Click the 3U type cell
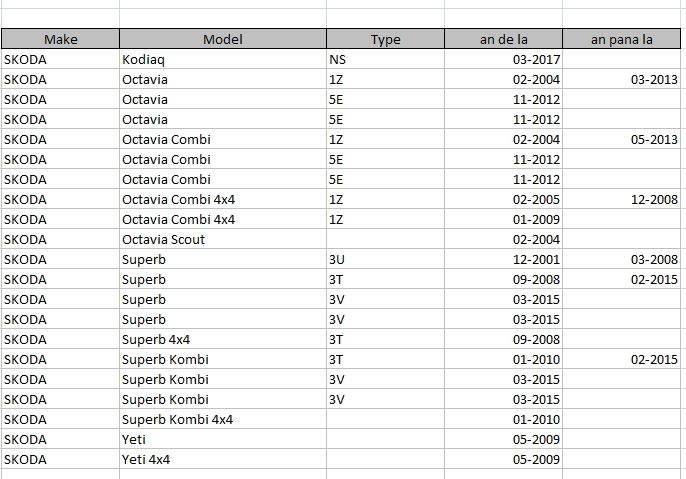686x479 pixels. pyautogui.click(x=385, y=259)
